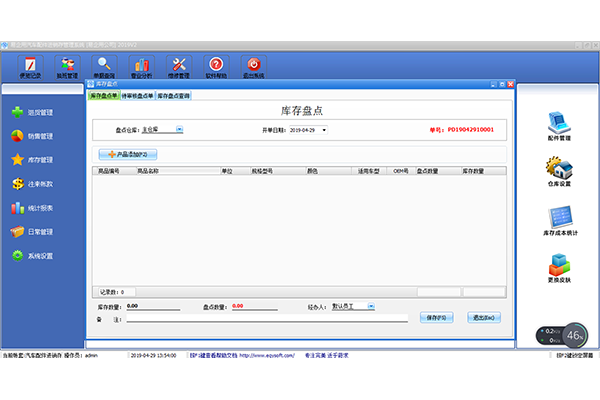
Task: Switch to the middle pending stocktake tab
Action: (x=137, y=96)
